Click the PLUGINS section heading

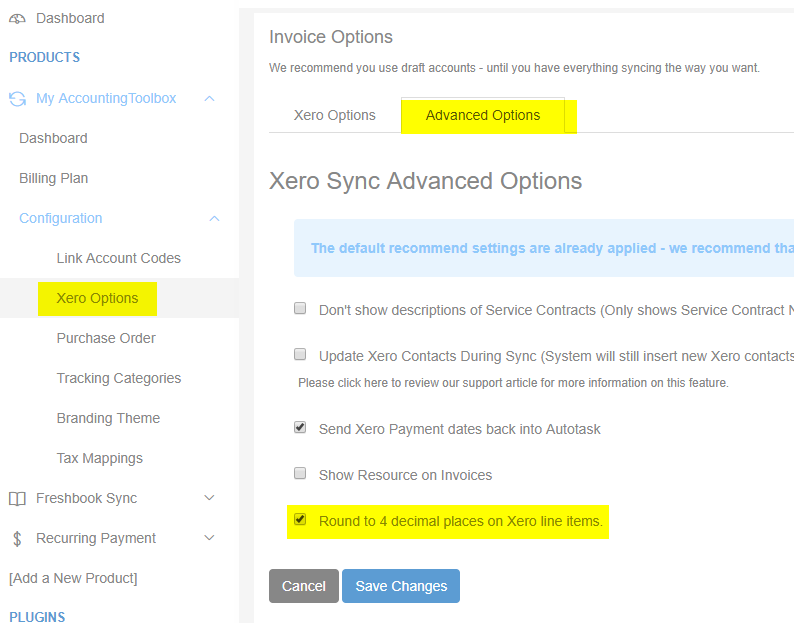[37, 616]
